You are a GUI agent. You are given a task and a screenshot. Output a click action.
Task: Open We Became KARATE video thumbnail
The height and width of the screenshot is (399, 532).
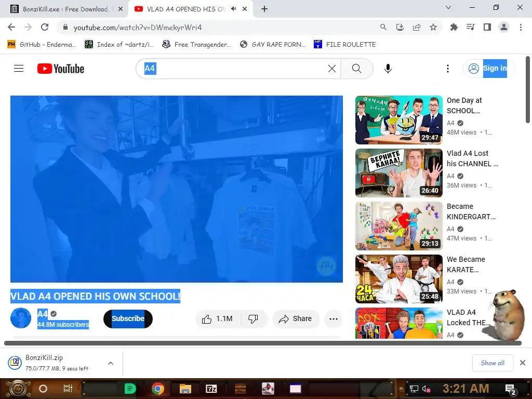tap(398, 279)
